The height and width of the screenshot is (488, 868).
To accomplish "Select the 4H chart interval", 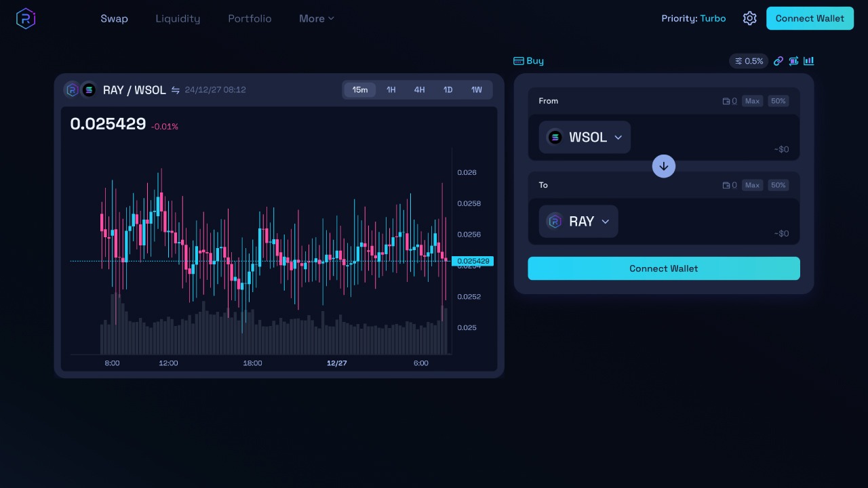I will click(x=420, y=89).
